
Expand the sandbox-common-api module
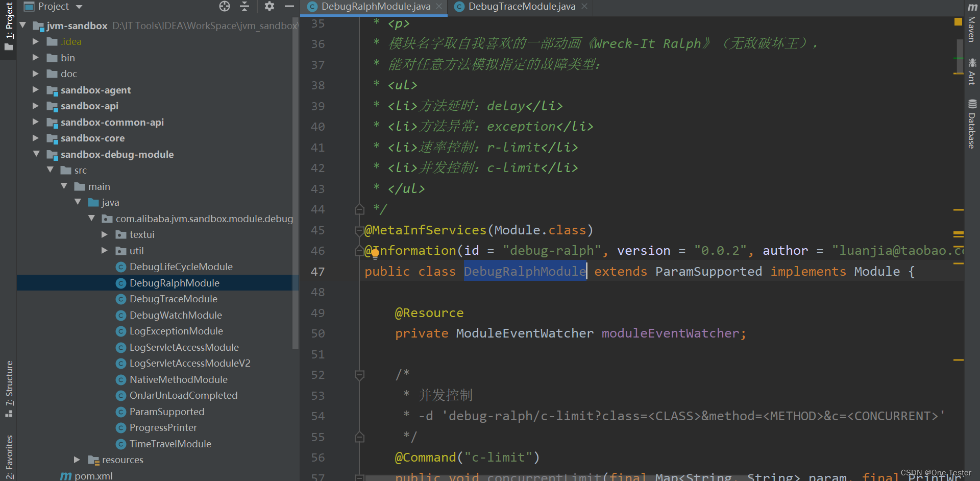point(36,122)
